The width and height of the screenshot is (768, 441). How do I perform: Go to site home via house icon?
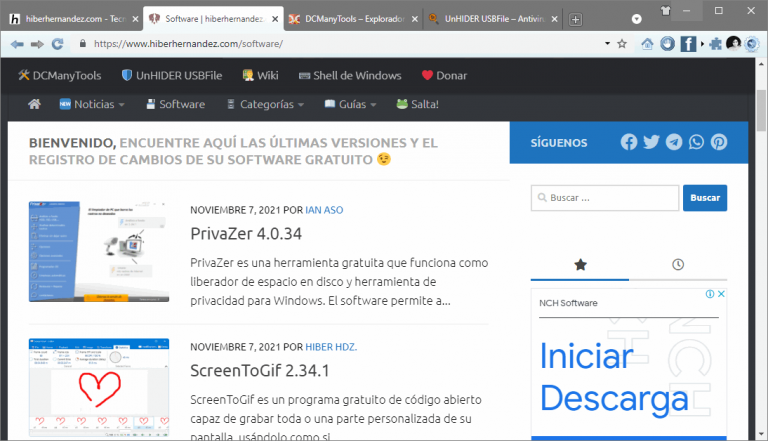34,104
